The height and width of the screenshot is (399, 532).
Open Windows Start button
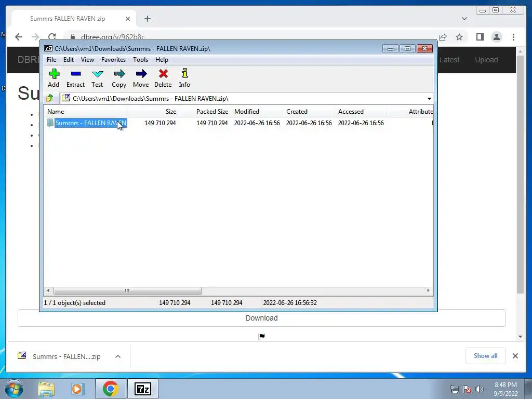(14, 389)
